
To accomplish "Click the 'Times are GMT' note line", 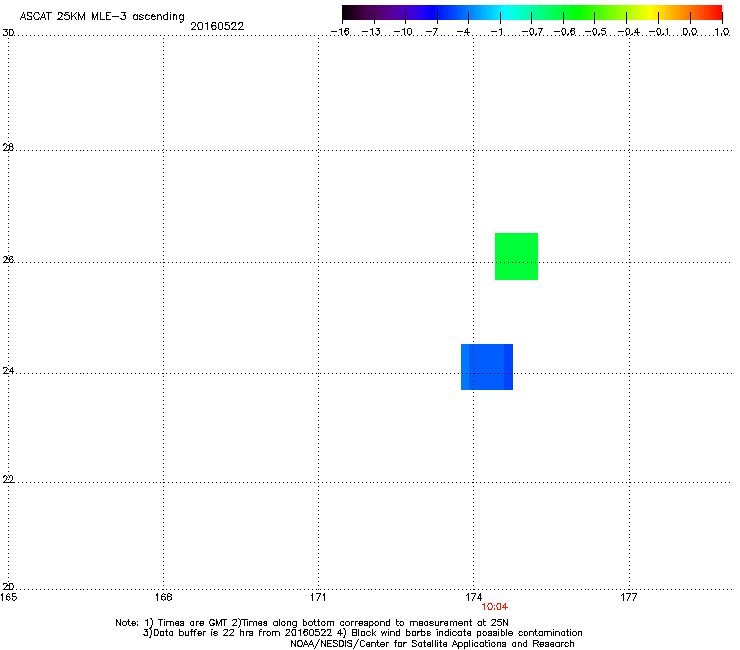I will [x=312, y=623].
